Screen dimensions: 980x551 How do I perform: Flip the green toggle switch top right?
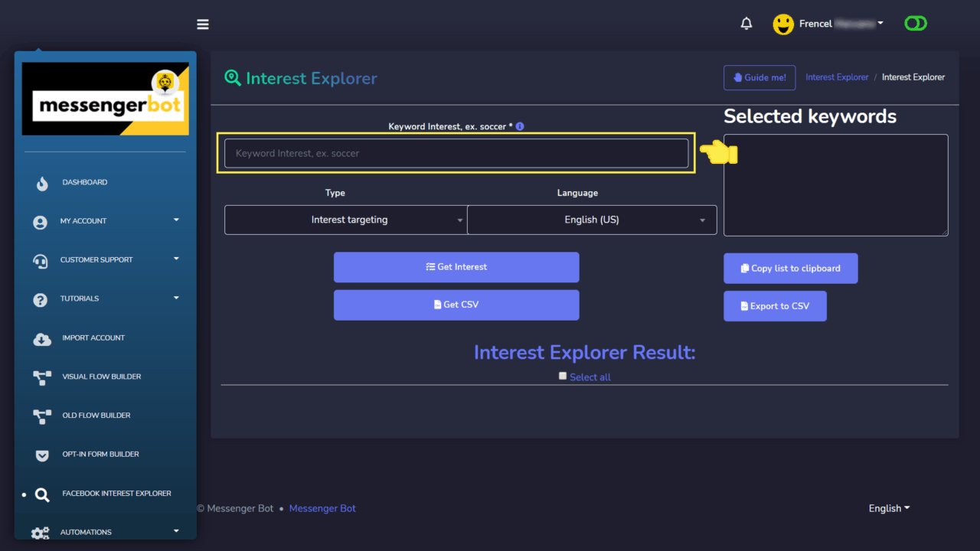tap(915, 24)
